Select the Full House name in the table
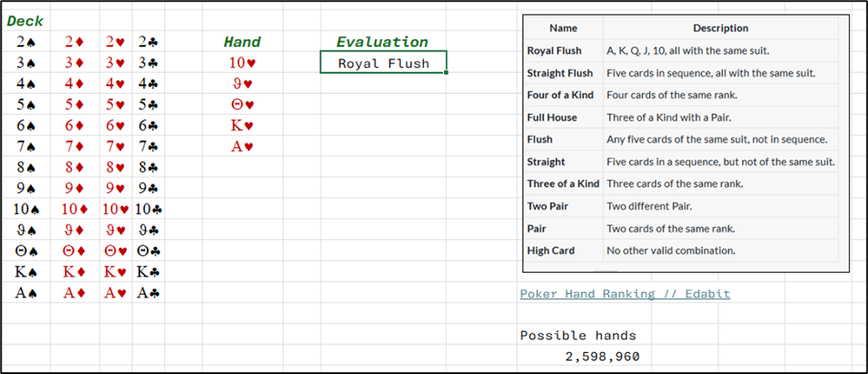 [552, 117]
